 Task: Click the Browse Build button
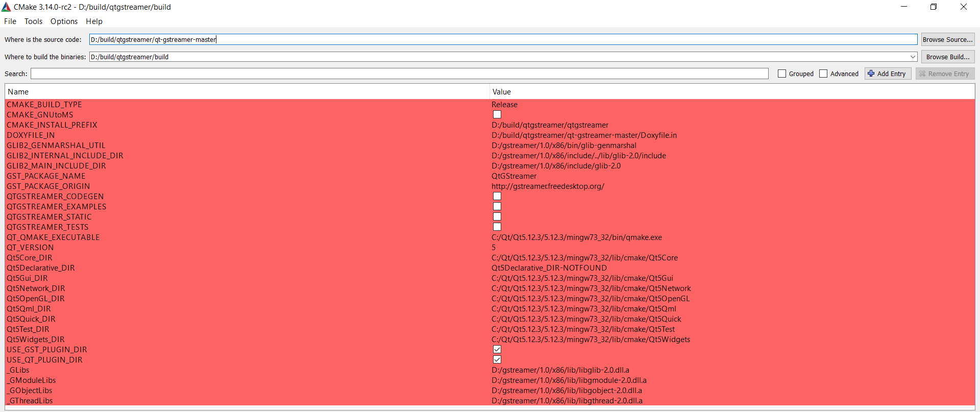pyautogui.click(x=947, y=57)
